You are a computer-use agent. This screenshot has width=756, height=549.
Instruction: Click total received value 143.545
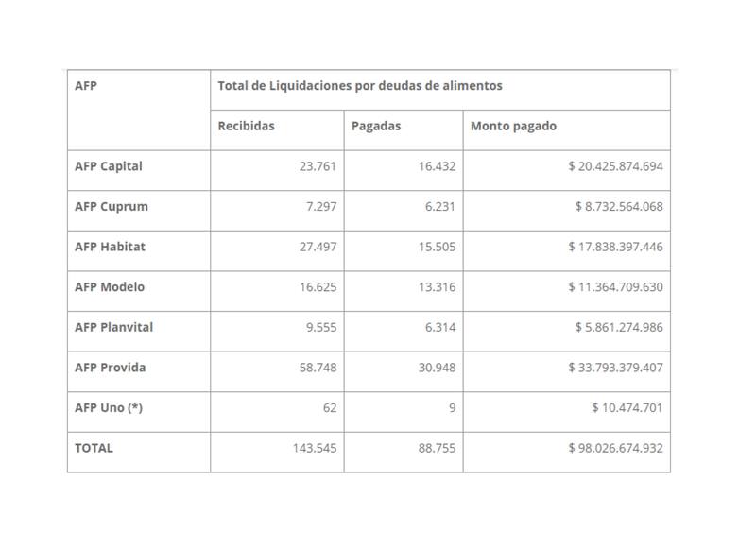click(x=314, y=448)
